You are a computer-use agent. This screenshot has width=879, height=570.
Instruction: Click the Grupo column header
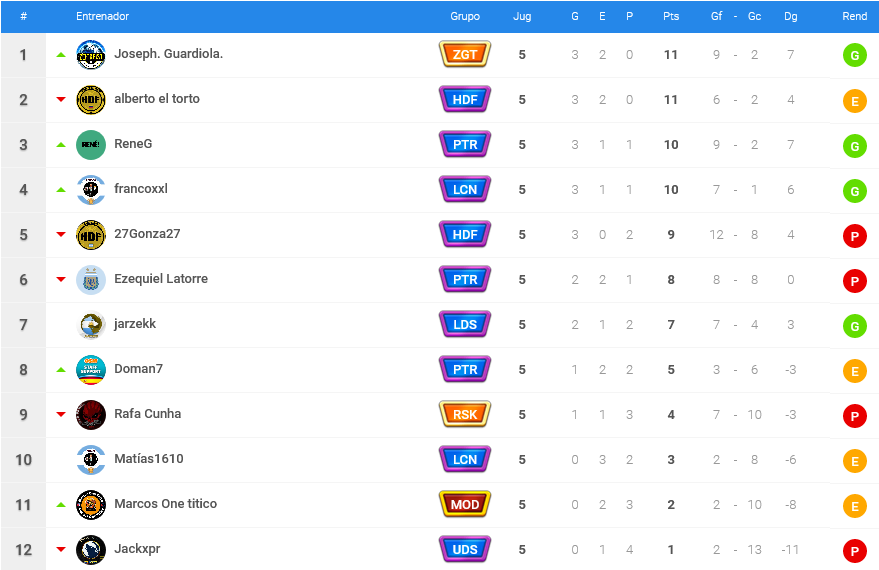pyautogui.click(x=465, y=16)
